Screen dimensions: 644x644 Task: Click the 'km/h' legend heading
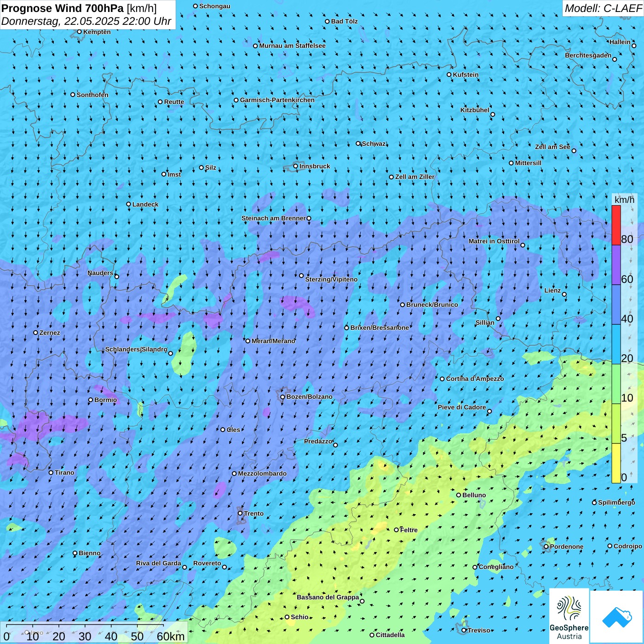coord(624,200)
